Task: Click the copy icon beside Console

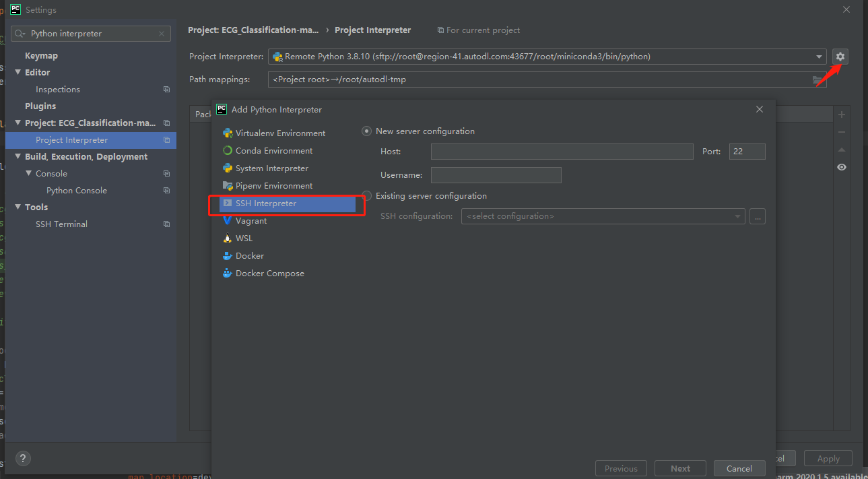Action: [166, 174]
